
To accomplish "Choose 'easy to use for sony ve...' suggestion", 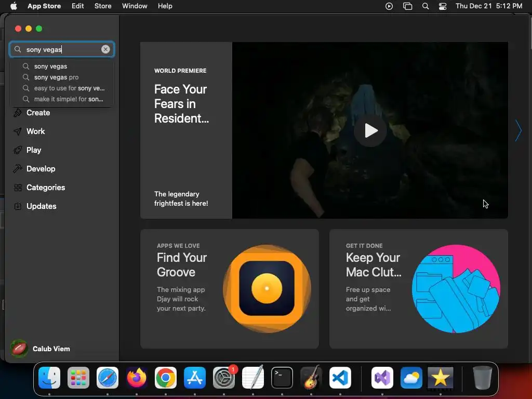I will pos(62,88).
